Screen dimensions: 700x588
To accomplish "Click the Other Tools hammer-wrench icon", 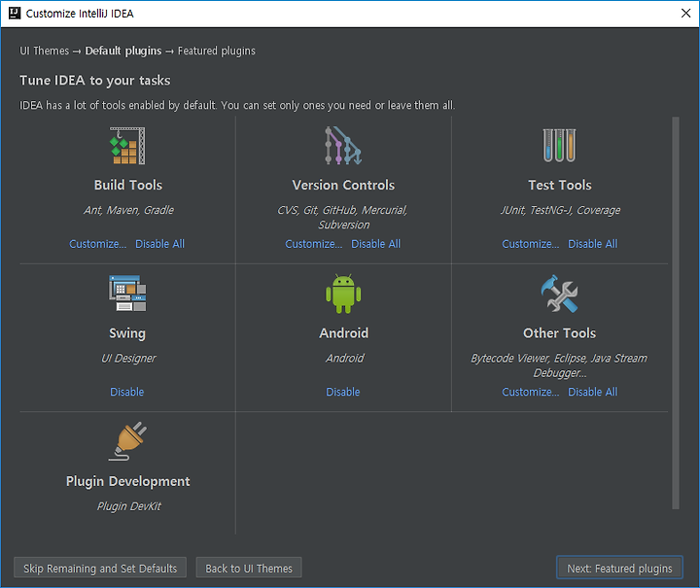I will tap(559, 294).
